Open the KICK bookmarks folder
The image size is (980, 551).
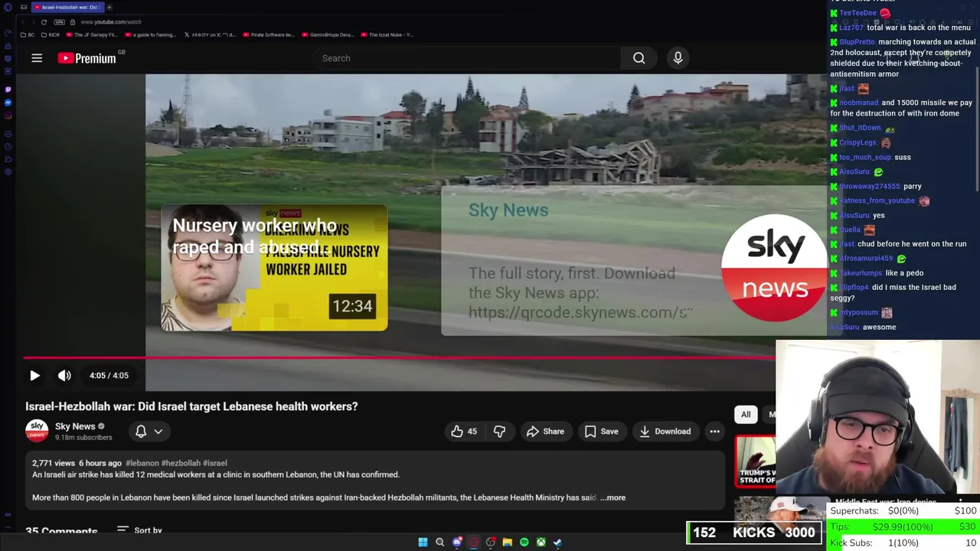51,34
